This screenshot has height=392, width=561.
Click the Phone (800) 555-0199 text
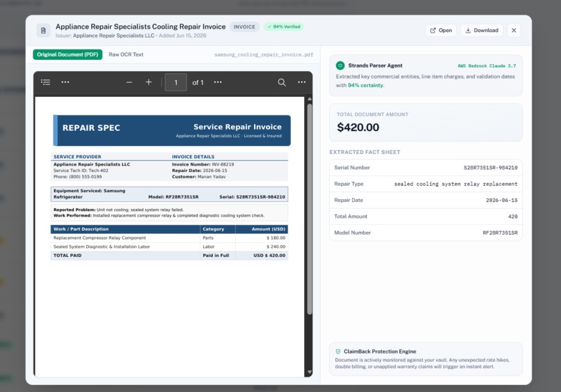tap(78, 176)
